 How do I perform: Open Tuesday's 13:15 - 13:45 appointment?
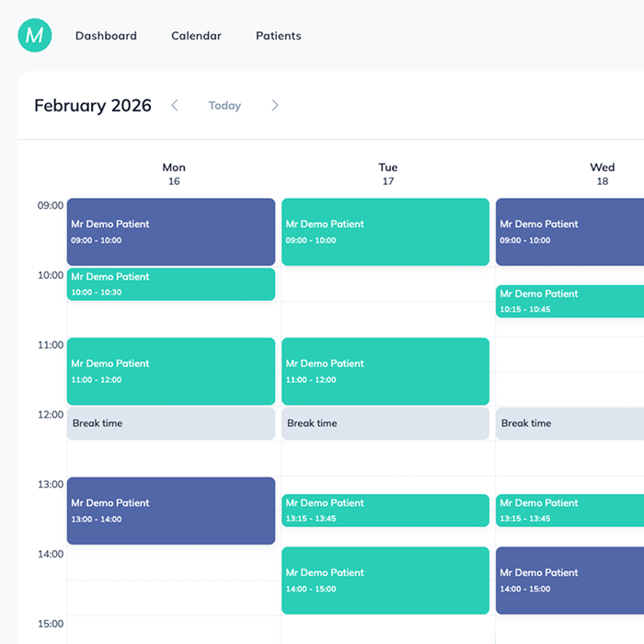[x=385, y=511]
